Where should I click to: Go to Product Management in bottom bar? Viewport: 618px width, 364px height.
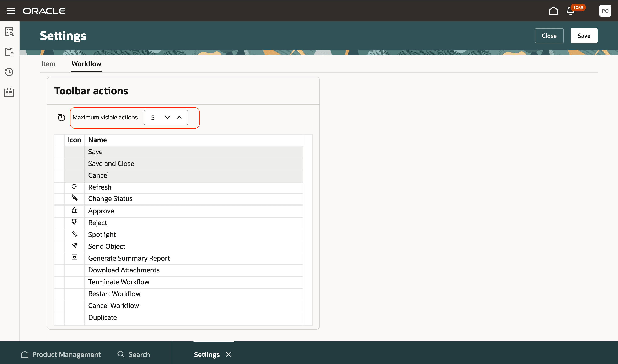tap(61, 354)
